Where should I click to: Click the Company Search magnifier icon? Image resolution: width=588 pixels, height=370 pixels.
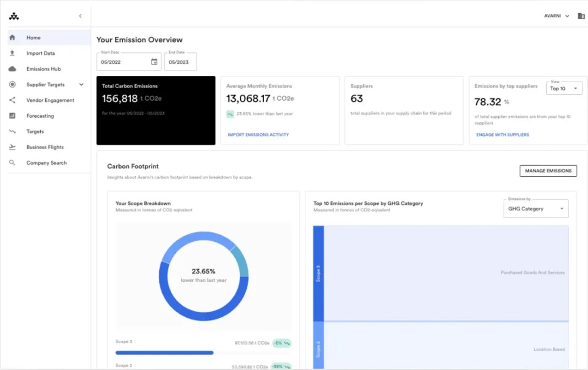point(12,163)
